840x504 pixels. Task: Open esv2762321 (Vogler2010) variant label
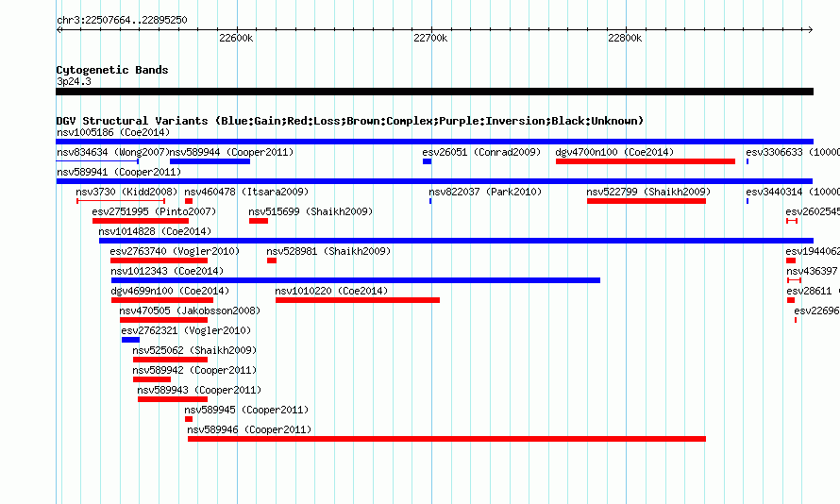click(186, 330)
